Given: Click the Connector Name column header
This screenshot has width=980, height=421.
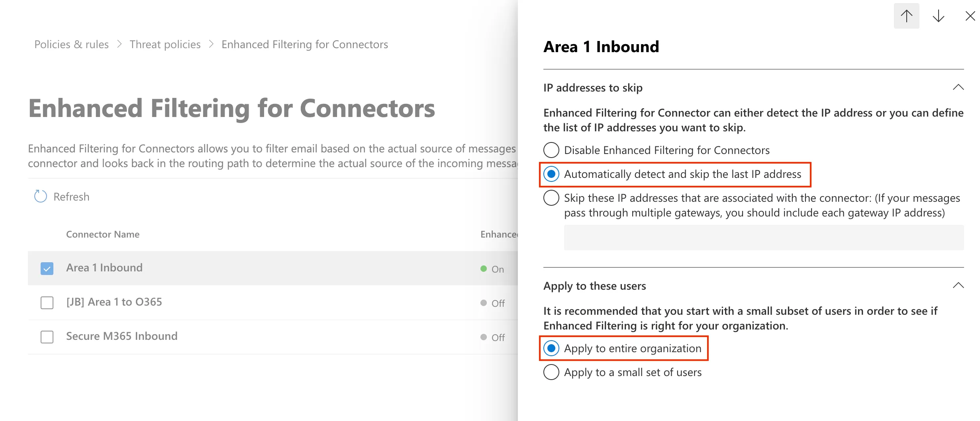Looking at the screenshot, I should tap(102, 234).
